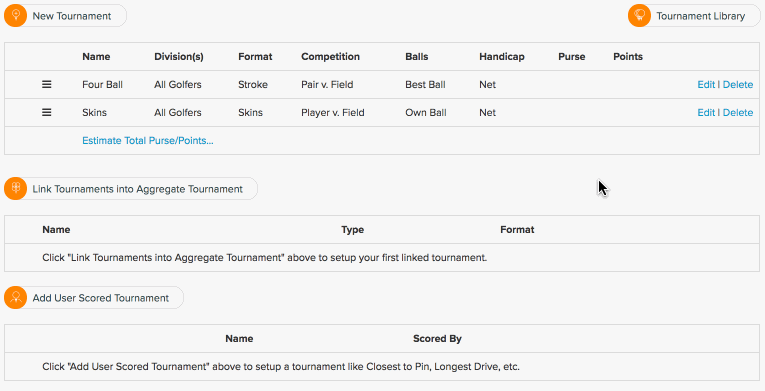
Task: Grab the Four Ball row reorder handle
Action: (46, 84)
